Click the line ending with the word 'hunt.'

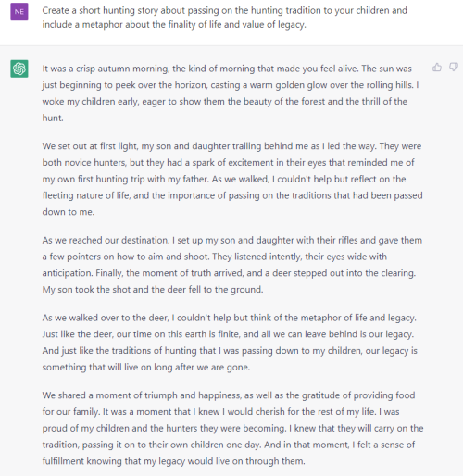53,118
